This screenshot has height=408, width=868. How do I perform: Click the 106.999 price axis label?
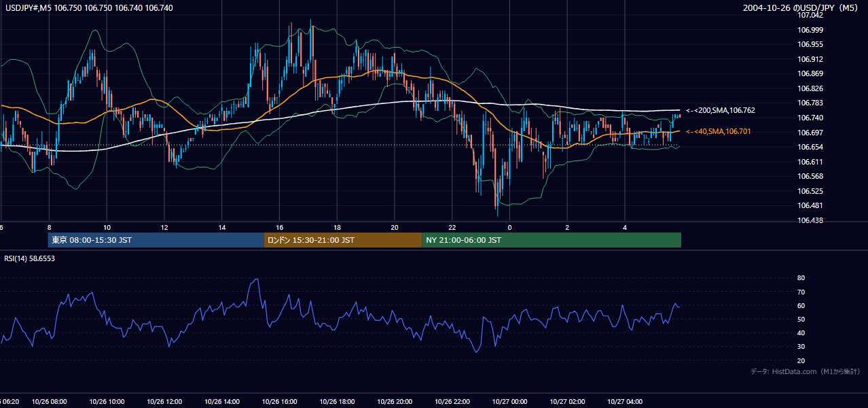point(811,30)
